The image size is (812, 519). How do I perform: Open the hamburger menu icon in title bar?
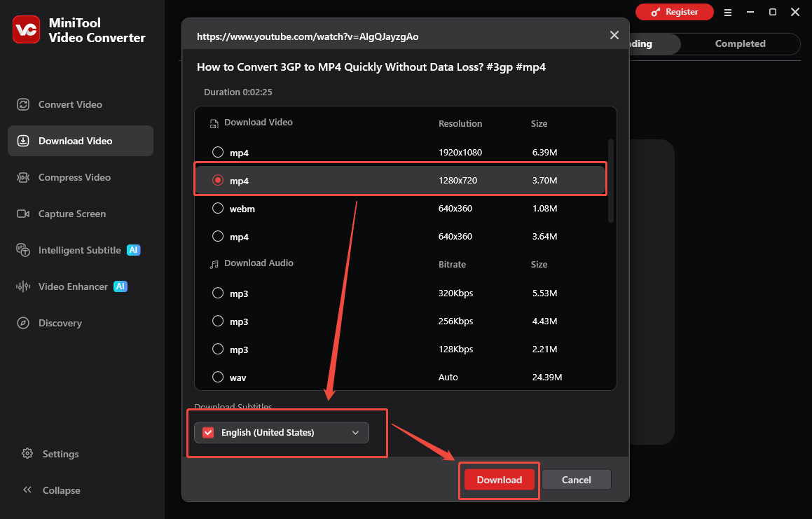pos(728,13)
